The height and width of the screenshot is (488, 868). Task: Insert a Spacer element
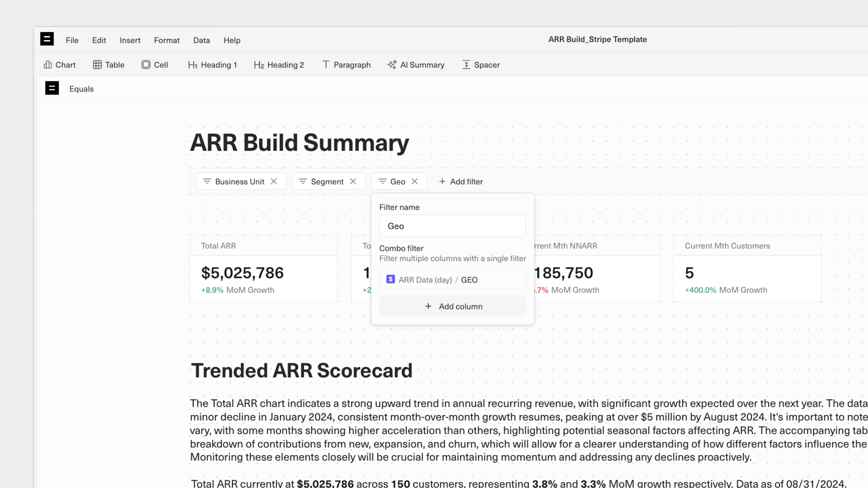481,65
